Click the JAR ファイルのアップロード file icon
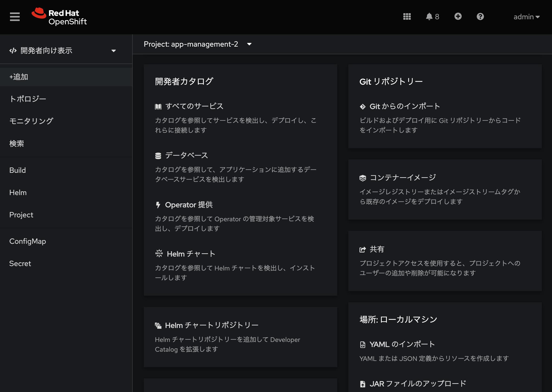 (x=363, y=384)
